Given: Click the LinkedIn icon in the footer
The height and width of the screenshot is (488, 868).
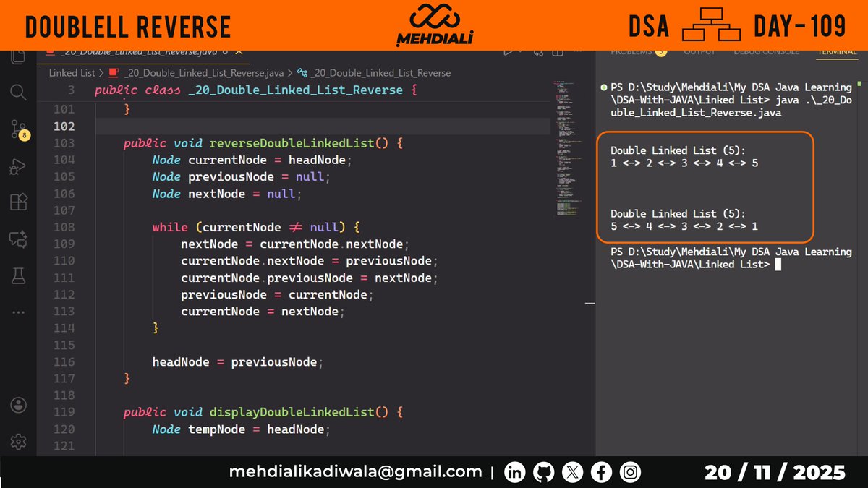Looking at the screenshot, I should pos(515,472).
